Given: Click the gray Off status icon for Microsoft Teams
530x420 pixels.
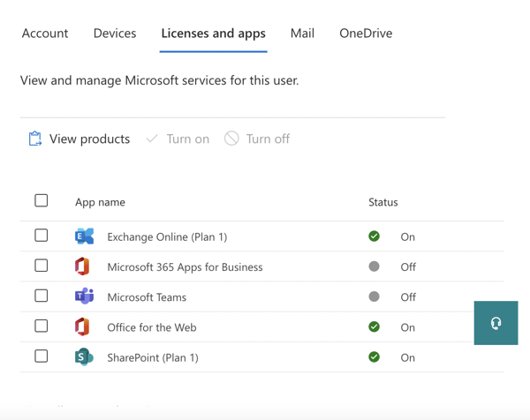Looking at the screenshot, I should [x=375, y=296].
